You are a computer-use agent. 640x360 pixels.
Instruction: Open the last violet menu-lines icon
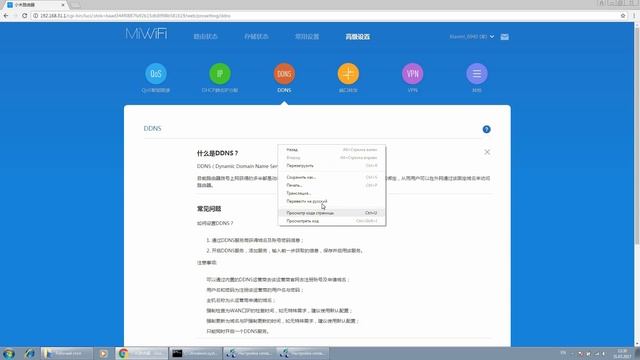477,74
